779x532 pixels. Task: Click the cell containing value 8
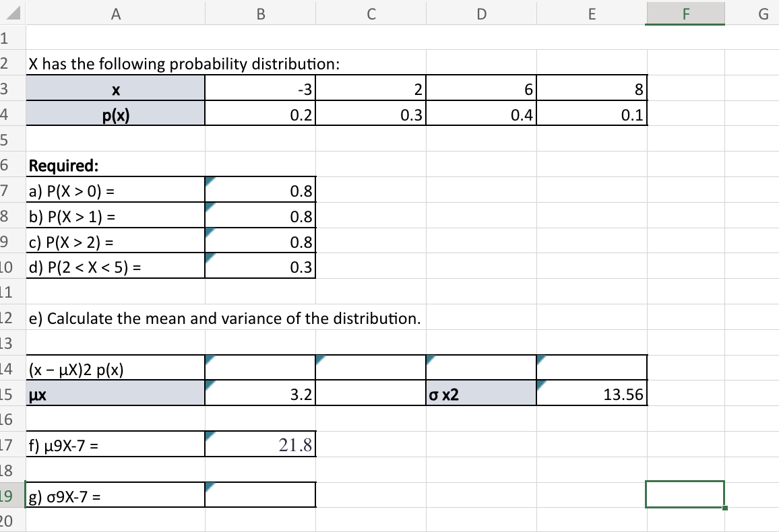point(592,88)
